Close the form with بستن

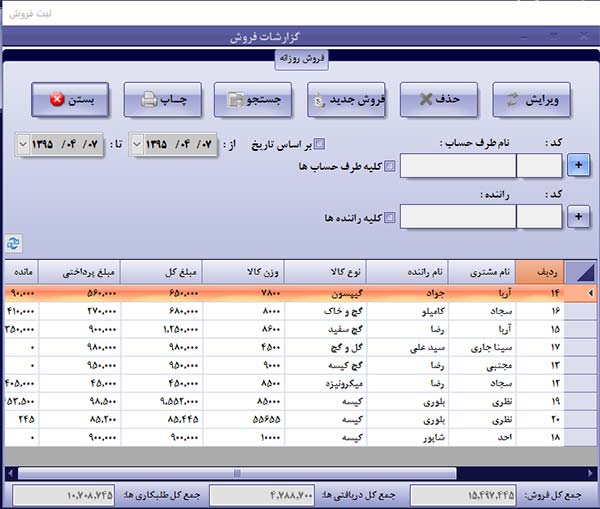point(72,100)
